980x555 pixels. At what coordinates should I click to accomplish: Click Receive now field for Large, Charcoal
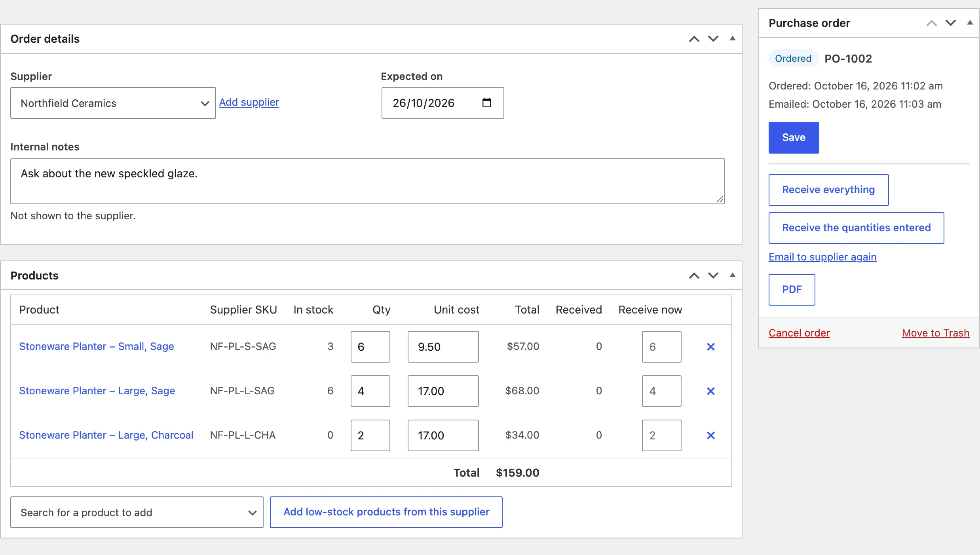pyautogui.click(x=662, y=435)
